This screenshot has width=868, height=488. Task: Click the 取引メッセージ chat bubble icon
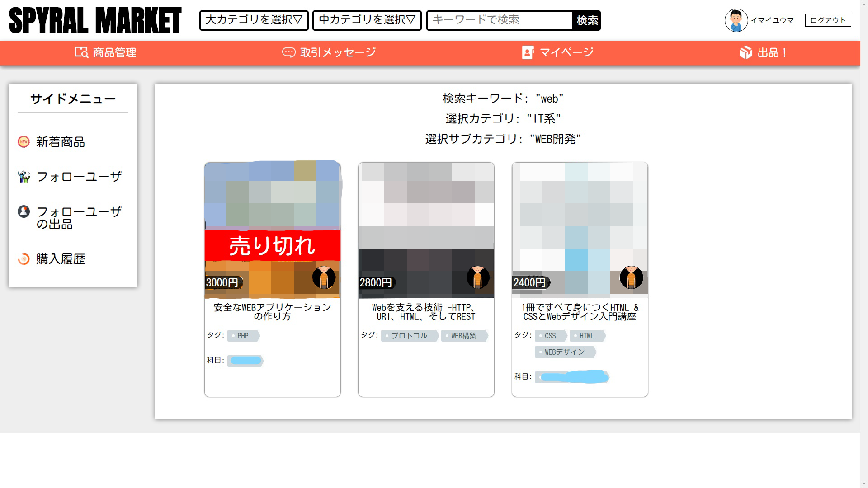pyautogui.click(x=288, y=52)
